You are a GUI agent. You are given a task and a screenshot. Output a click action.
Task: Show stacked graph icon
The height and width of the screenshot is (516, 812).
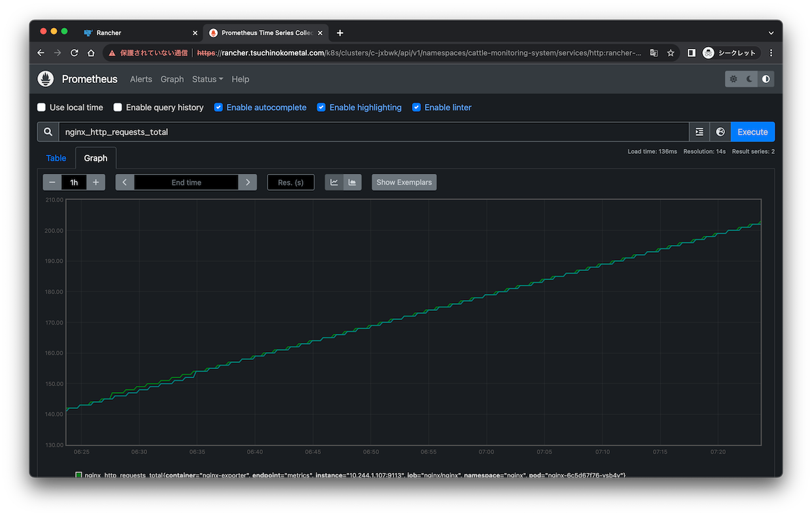coord(352,182)
